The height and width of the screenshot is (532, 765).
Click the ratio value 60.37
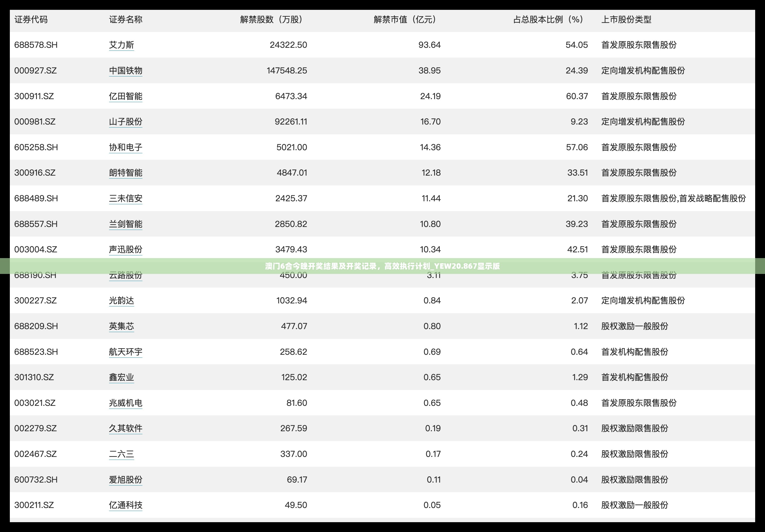pos(577,96)
